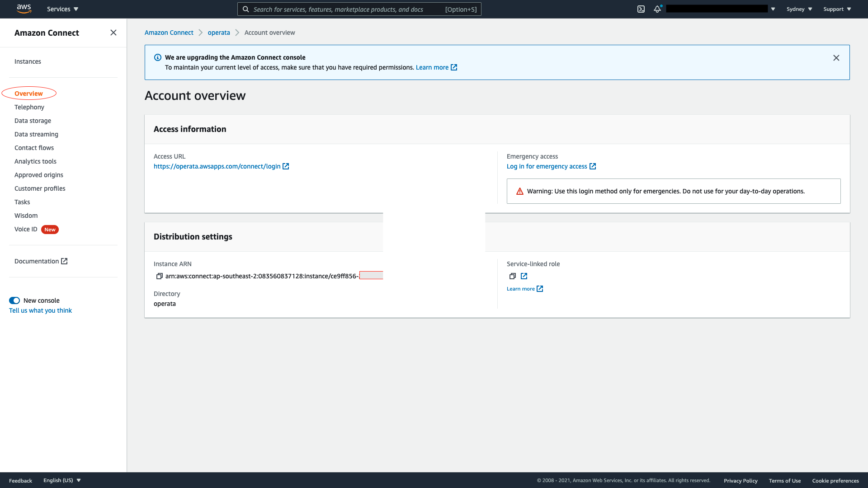Copy the Instance ARN with copy icon
This screenshot has width=868, height=488.
click(159, 276)
